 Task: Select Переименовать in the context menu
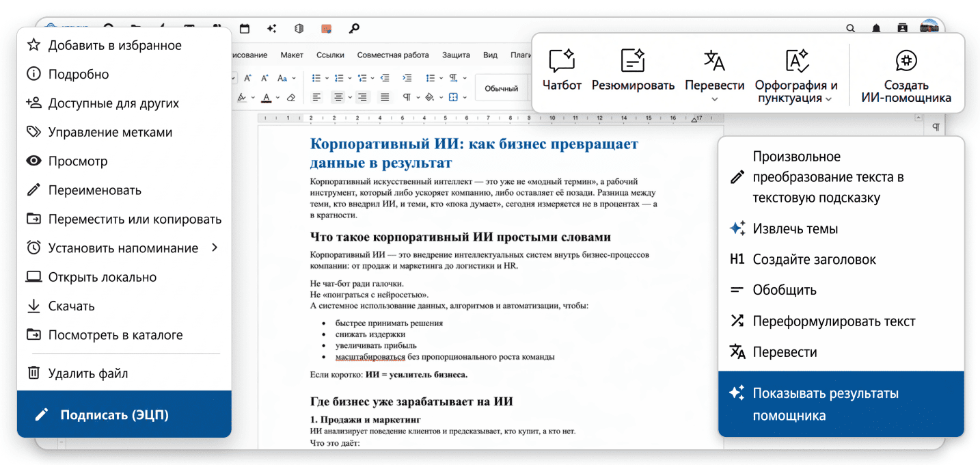(x=124, y=190)
